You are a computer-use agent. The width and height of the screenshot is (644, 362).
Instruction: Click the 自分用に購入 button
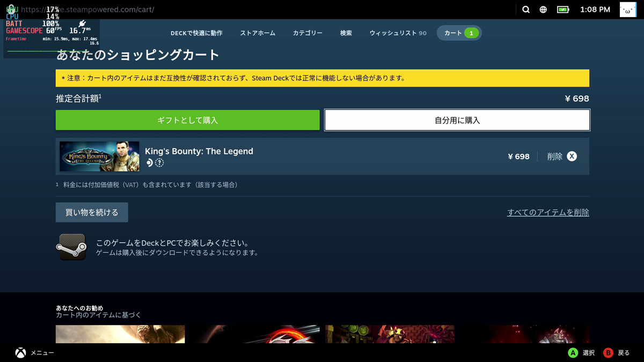[x=457, y=120]
